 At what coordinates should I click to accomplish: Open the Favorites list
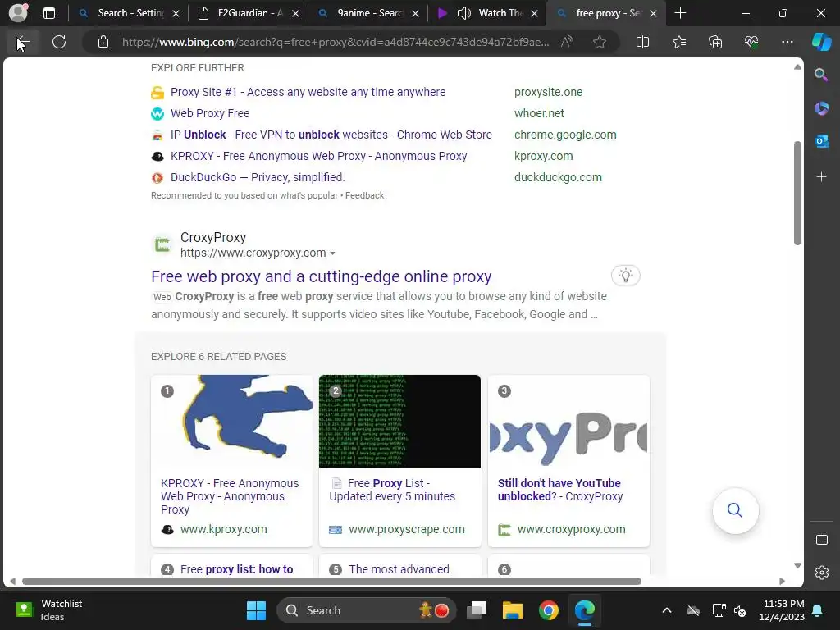[678, 42]
